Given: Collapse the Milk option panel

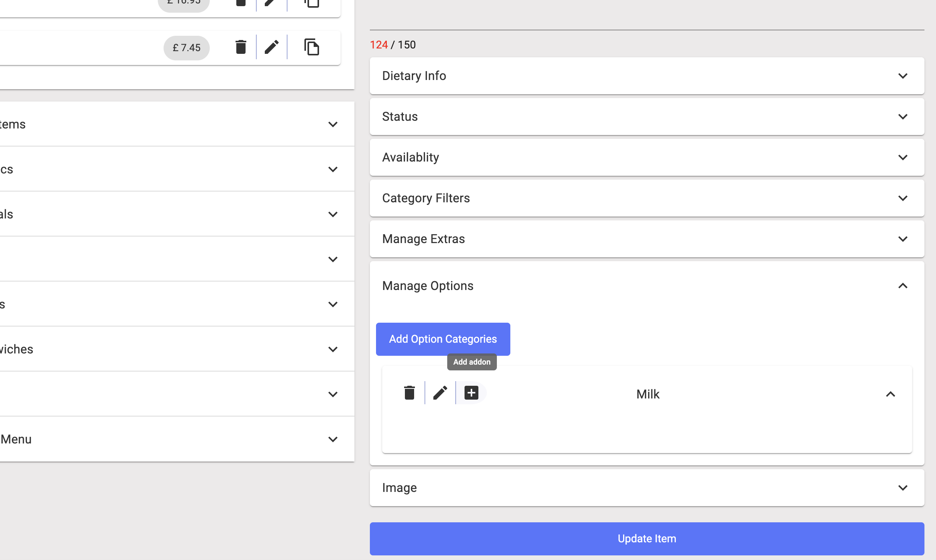Looking at the screenshot, I should (x=890, y=394).
